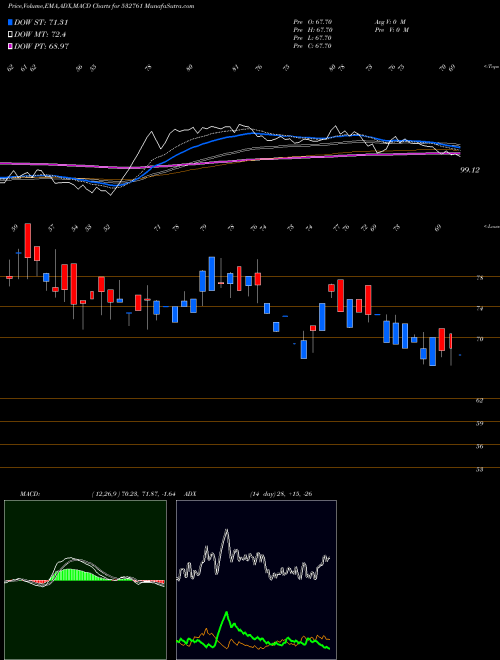Viewport: 500px width, 660px height.
Task: Open the dark blue ADX indicator panel
Action: [256, 580]
